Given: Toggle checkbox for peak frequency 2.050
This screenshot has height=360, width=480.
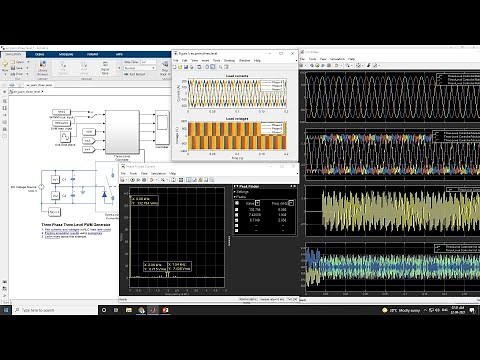Looking at the screenshot, I should click(x=237, y=220).
